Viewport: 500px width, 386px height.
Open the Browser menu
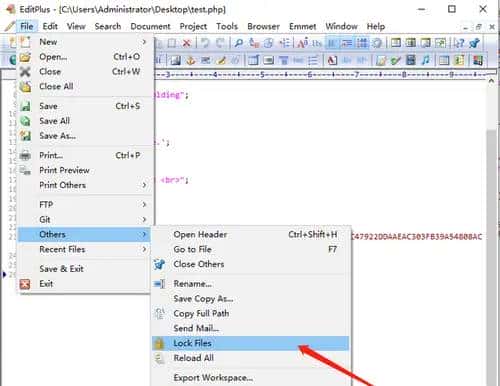pyautogui.click(x=263, y=26)
